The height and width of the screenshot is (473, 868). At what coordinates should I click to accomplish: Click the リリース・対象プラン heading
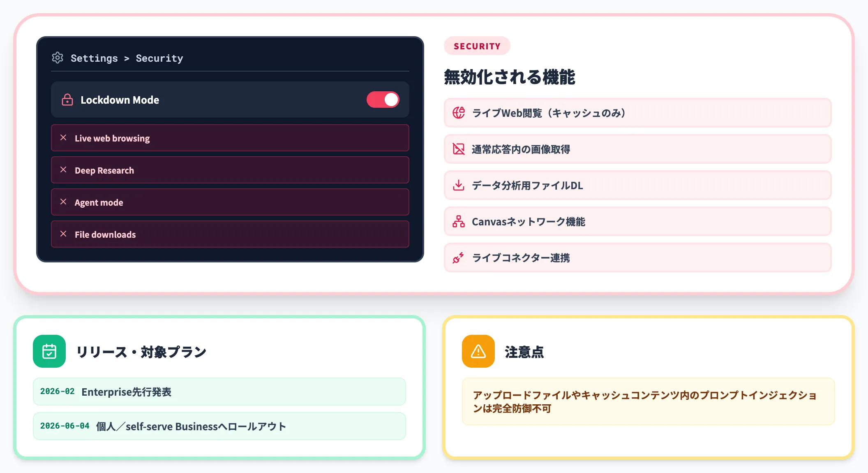[141, 352]
